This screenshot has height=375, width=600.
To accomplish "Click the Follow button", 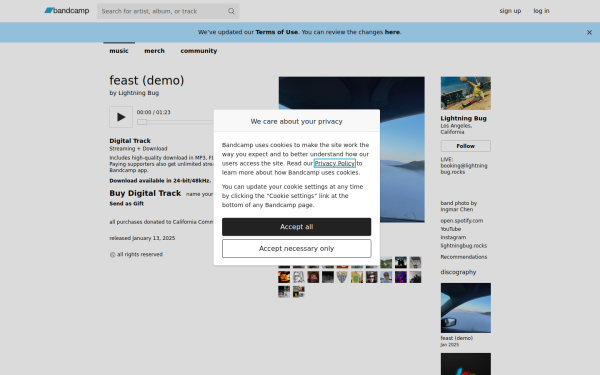I will coord(465,146).
